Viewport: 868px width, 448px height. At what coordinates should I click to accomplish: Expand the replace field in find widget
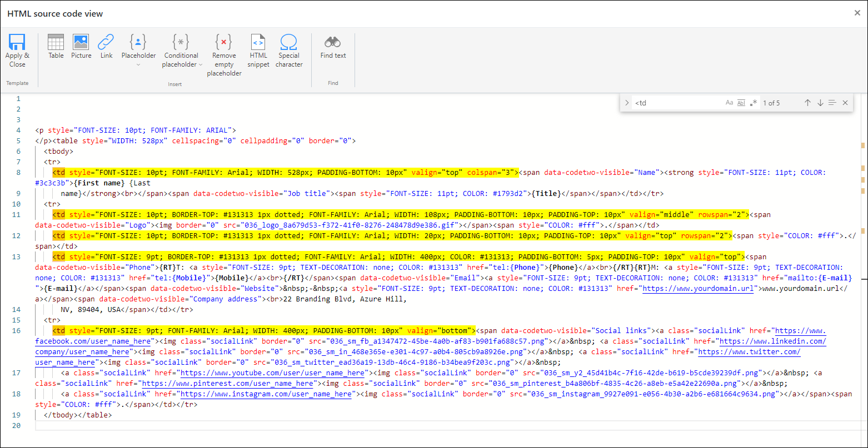click(x=627, y=103)
